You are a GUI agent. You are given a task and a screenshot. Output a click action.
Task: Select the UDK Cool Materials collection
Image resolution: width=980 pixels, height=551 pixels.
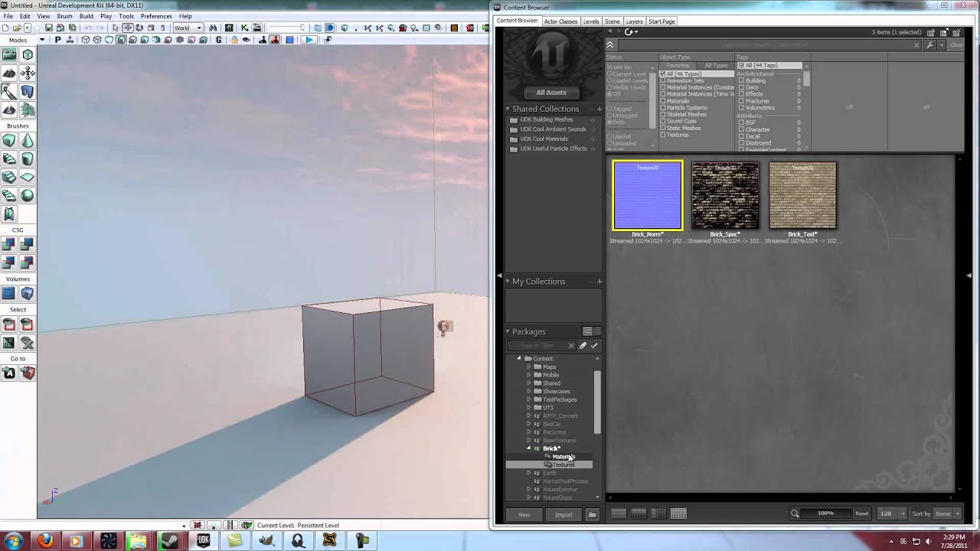[544, 139]
